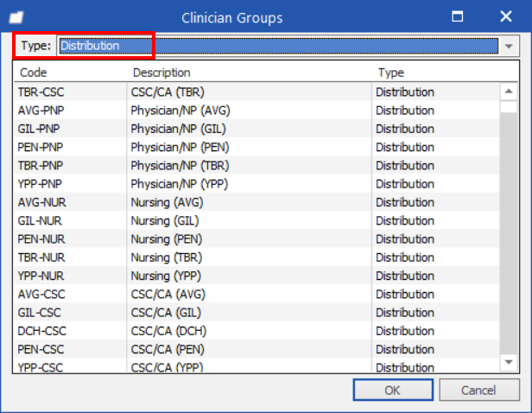Click the scroll up arrow in list
The height and width of the screenshot is (413, 532).
pyautogui.click(x=509, y=92)
